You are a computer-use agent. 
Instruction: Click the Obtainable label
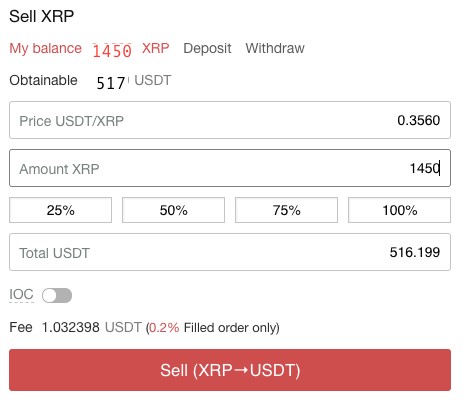pos(43,80)
